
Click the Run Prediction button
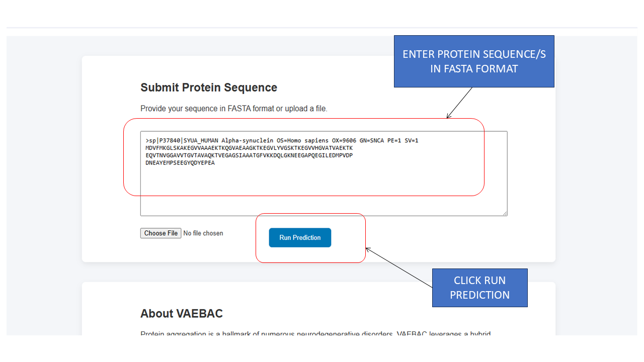[x=300, y=238]
